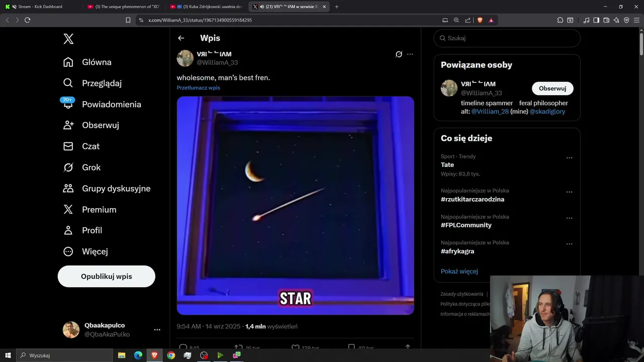Image resolution: width=644 pixels, height=362 pixels.
Task: Open @Vrilliam_28 mention link
Action: point(490,112)
